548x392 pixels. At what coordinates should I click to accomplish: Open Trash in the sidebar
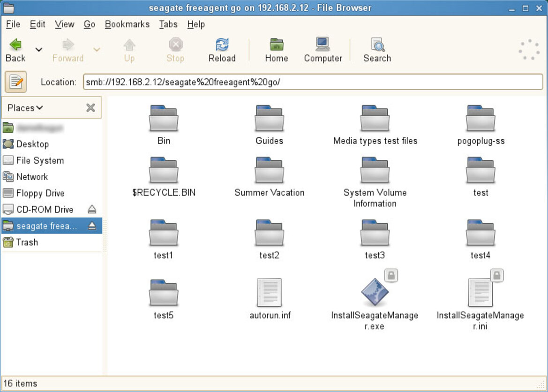point(52,242)
